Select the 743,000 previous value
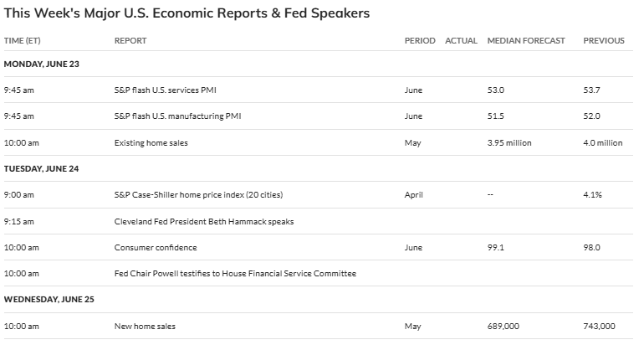This screenshot has height=345, width=644. tap(599, 326)
